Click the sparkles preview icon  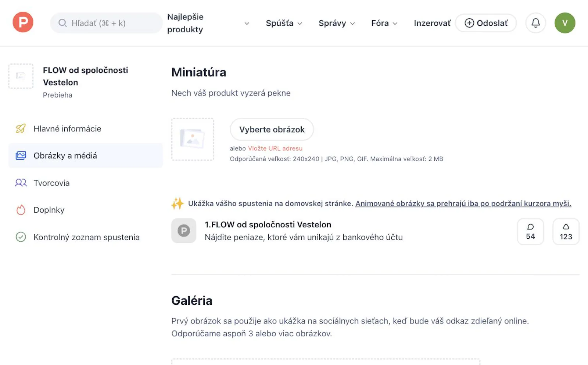(x=178, y=203)
